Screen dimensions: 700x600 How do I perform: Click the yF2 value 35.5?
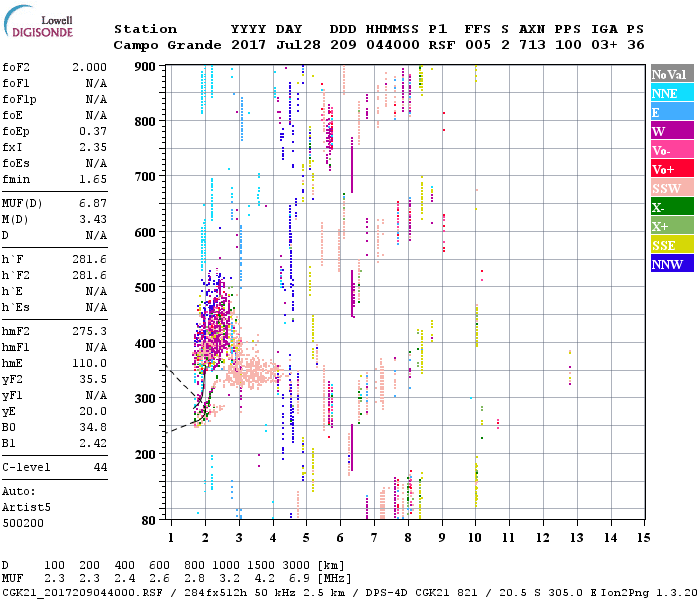point(93,379)
